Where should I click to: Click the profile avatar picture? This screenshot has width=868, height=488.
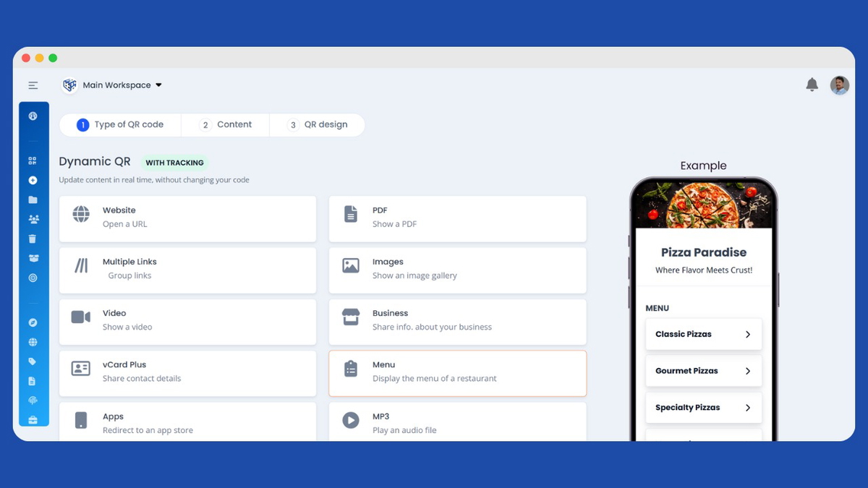pyautogui.click(x=840, y=85)
